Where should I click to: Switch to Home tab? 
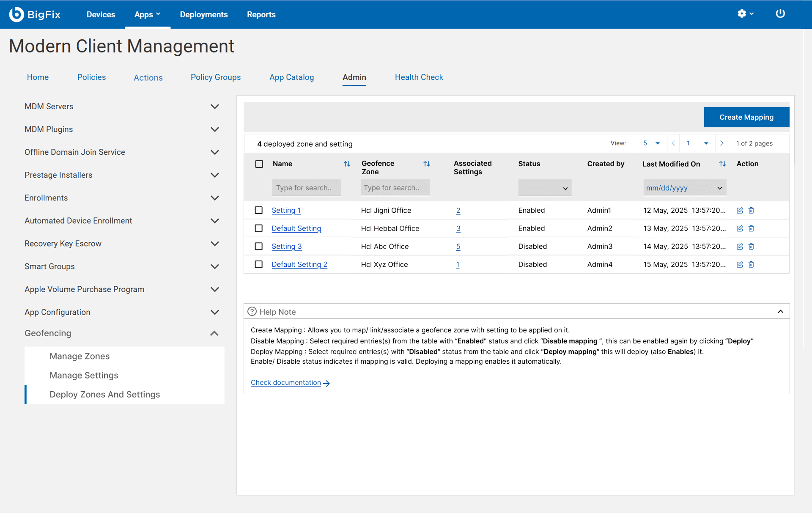(x=38, y=77)
